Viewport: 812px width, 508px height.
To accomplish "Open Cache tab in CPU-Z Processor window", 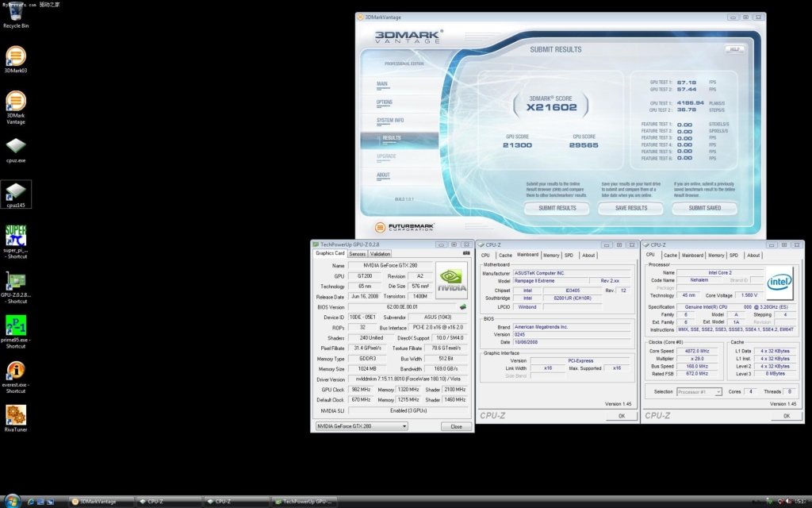I will (670, 255).
